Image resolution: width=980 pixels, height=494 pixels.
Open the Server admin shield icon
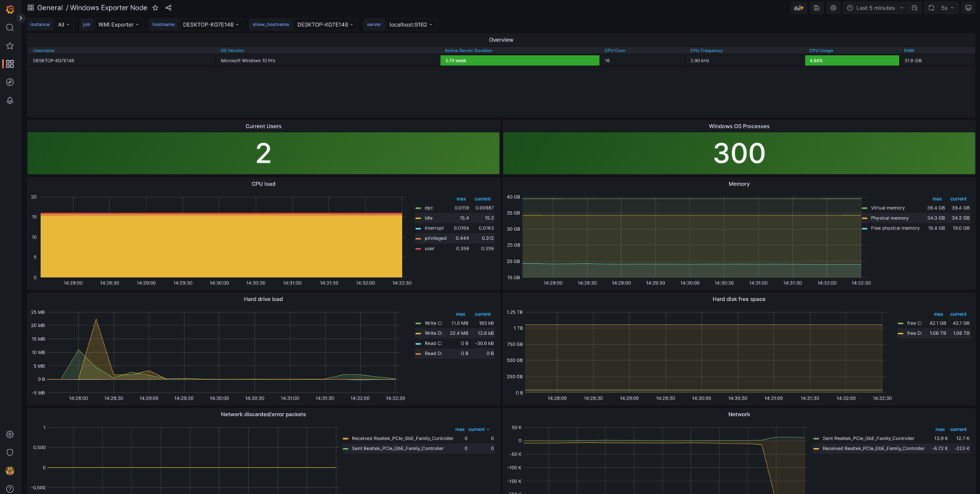[10, 452]
